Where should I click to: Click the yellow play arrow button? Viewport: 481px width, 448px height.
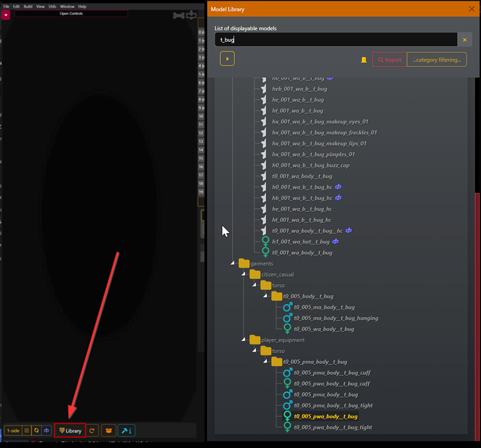227,59
